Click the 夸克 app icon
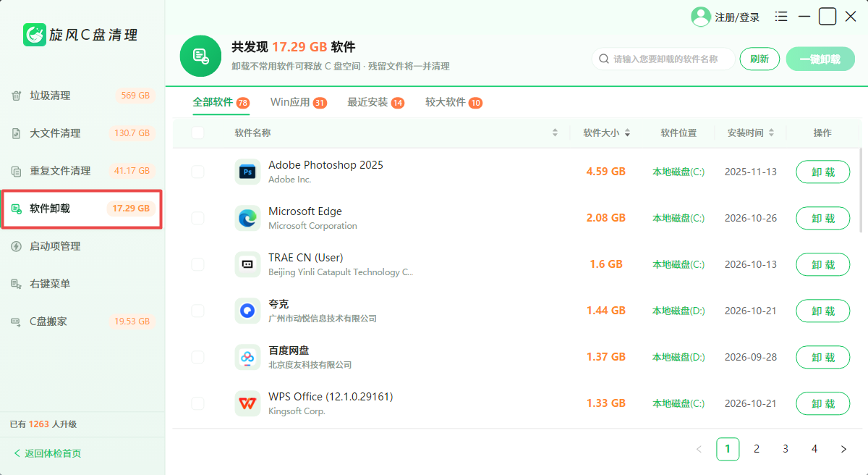The width and height of the screenshot is (868, 475). coord(247,311)
